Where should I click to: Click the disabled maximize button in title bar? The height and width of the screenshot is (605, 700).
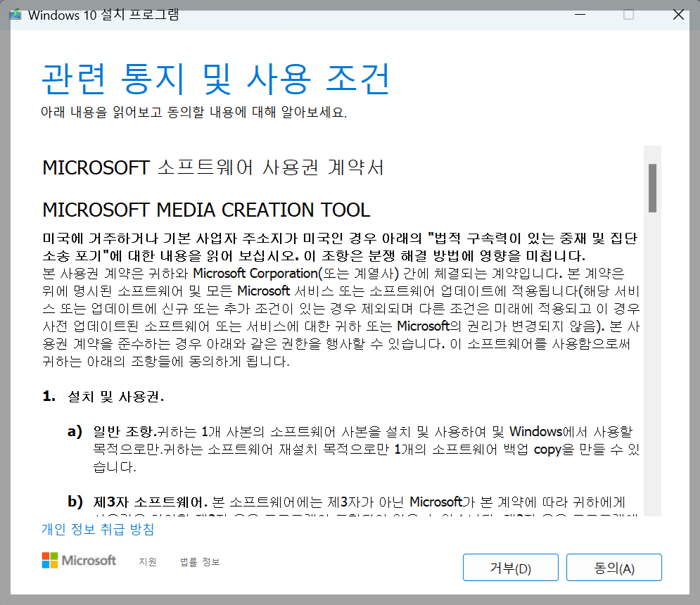click(x=628, y=15)
